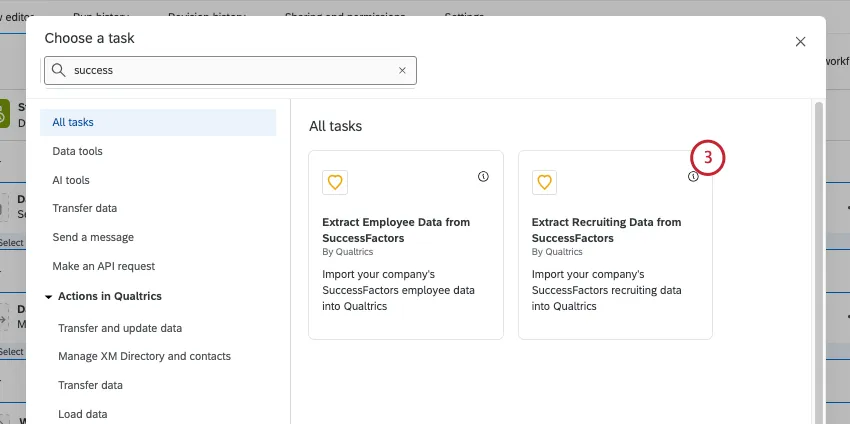Select Load data subcategory
Image resolution: width=850 pixels, height=424 pixels.
pyautogui.click(x=83, y=414)
